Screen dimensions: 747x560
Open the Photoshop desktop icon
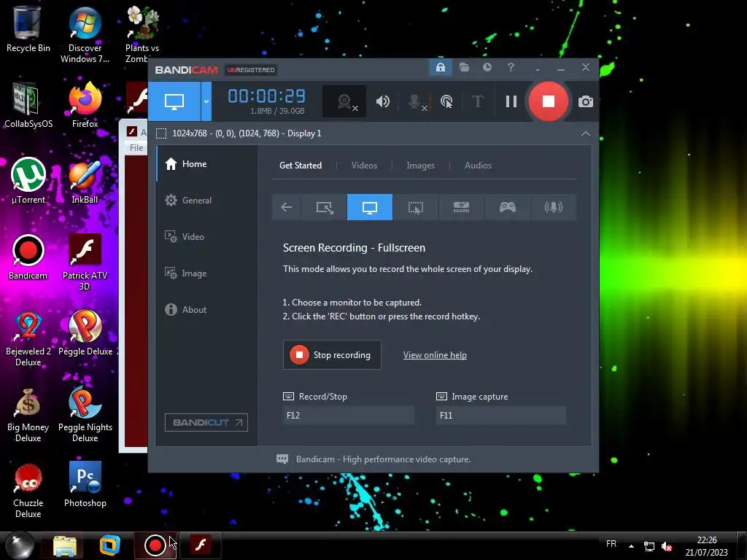tap(85, 484)
